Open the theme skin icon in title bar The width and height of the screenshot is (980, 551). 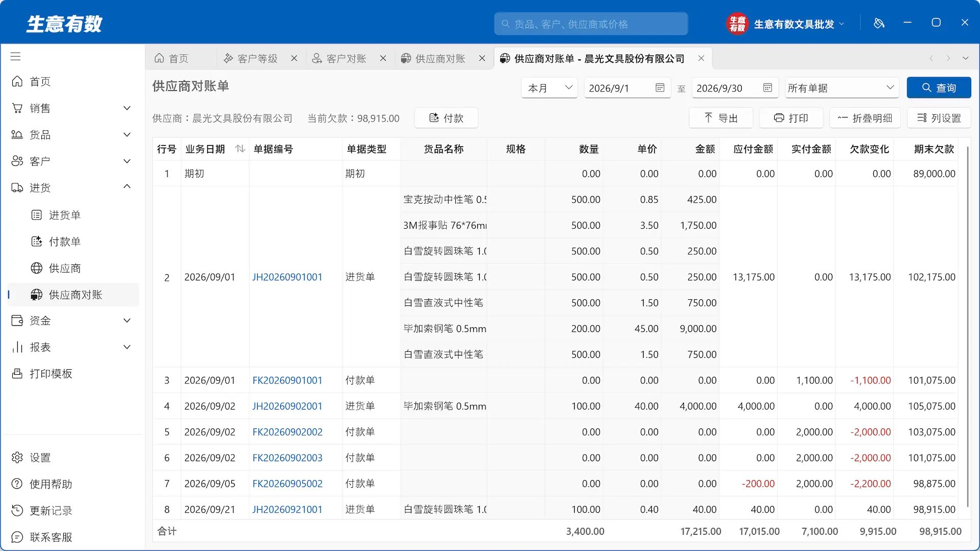878,23
